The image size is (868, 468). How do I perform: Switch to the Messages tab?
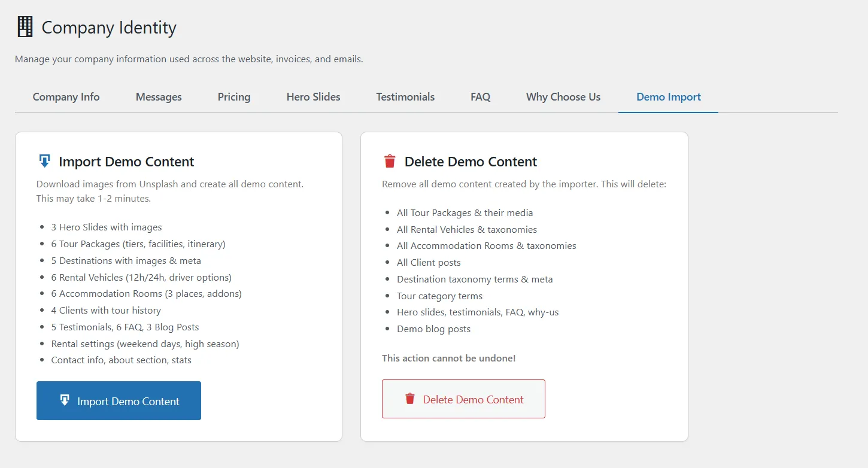pyautogui.click(x=159, y=97)
